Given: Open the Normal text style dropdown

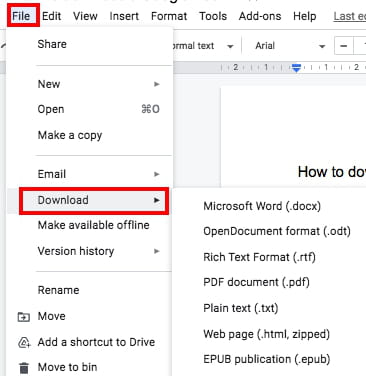Looking at the screenshot, I should click(203, 46).
